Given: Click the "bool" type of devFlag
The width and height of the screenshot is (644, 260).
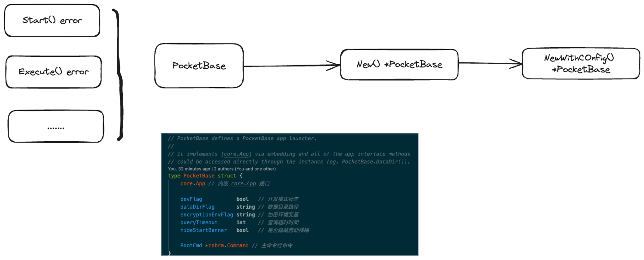Looking at the screenshot, I should pos(242,199).
